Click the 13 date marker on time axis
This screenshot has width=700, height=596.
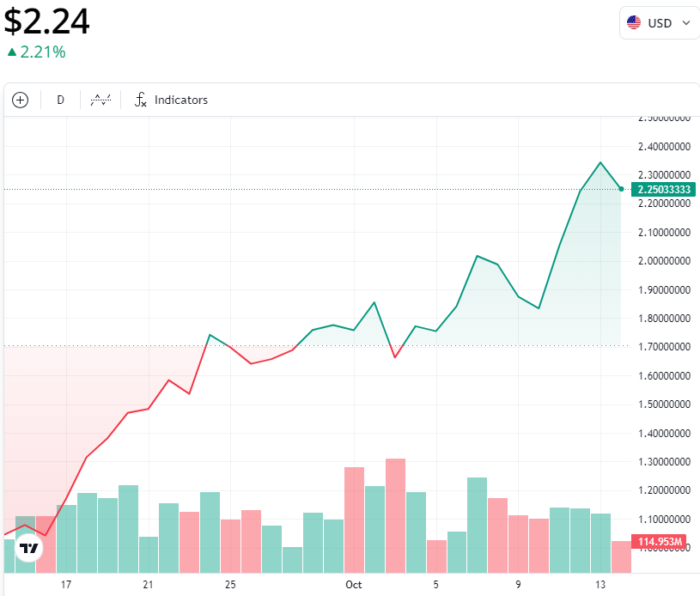point(600,584)
